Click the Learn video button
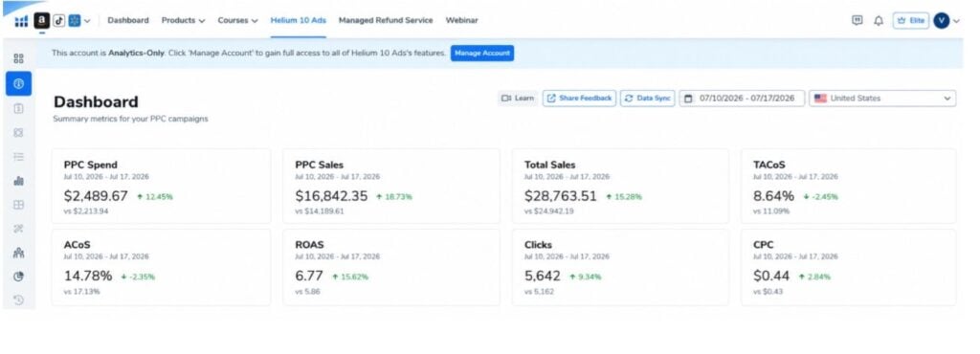 pyautogui.click(x=518, y=98)
